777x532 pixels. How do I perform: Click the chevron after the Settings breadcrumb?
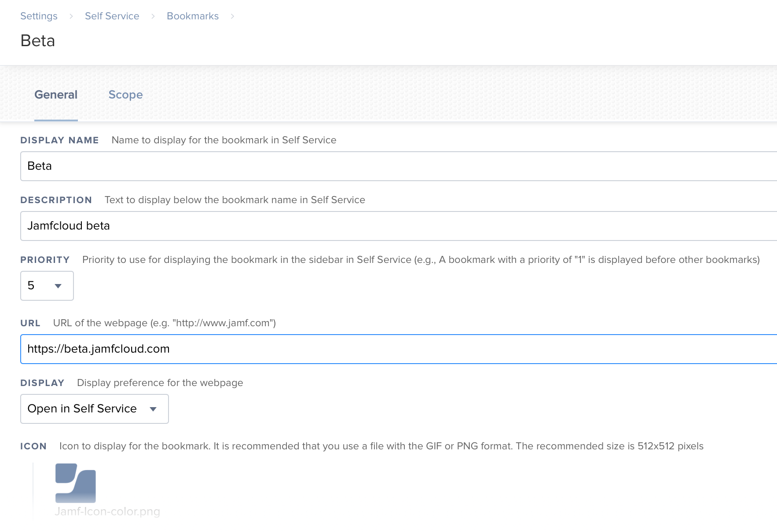coord(71,16)
